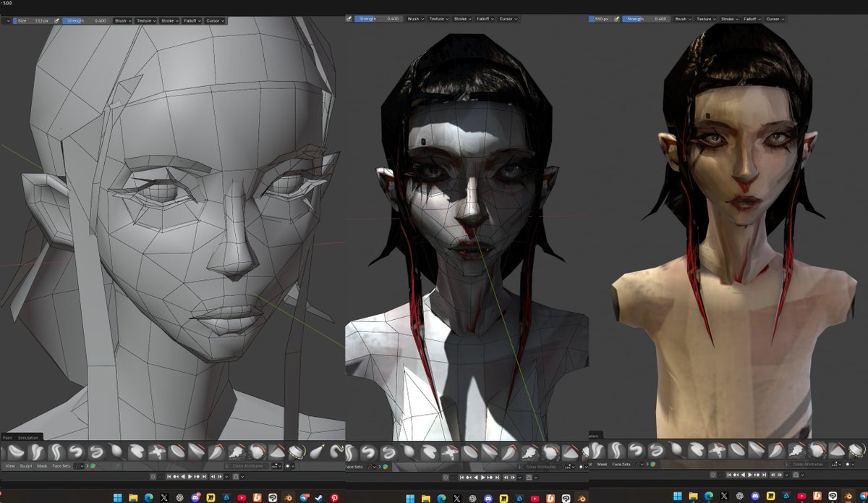The image size is (868, 503).
Task: Click the eyedropper icon beside Size field
Action: [x=56, y=20]
